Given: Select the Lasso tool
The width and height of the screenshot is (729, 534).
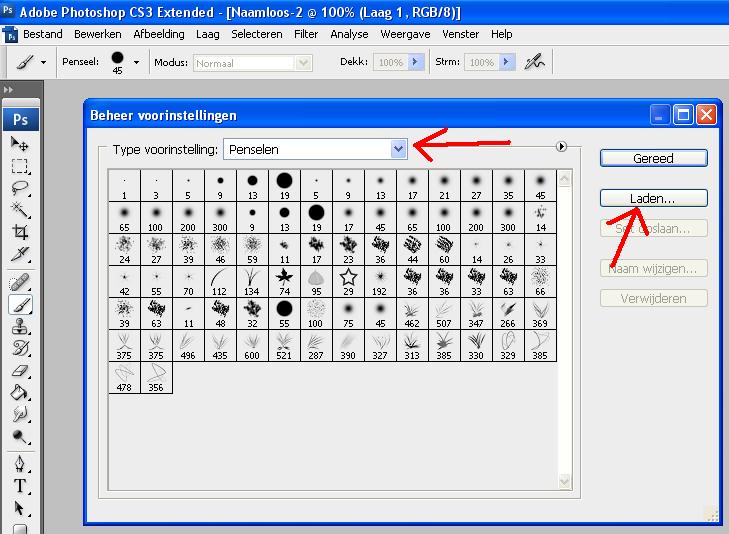Looking at the screenshot, I should [x=20, y=188].
